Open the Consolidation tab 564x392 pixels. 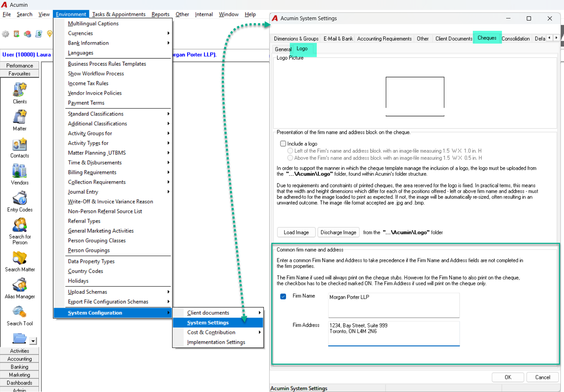pyautogui.click(x=515, y=39)
